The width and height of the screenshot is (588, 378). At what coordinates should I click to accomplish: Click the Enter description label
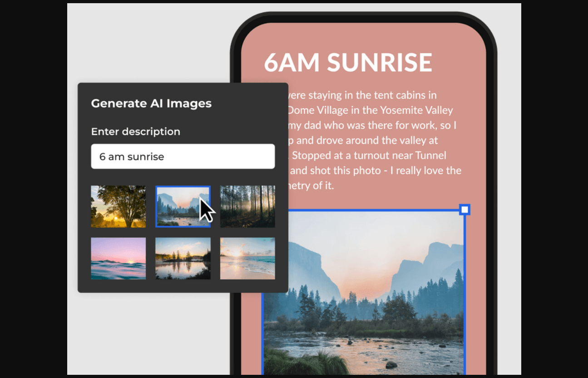[135, 131]
